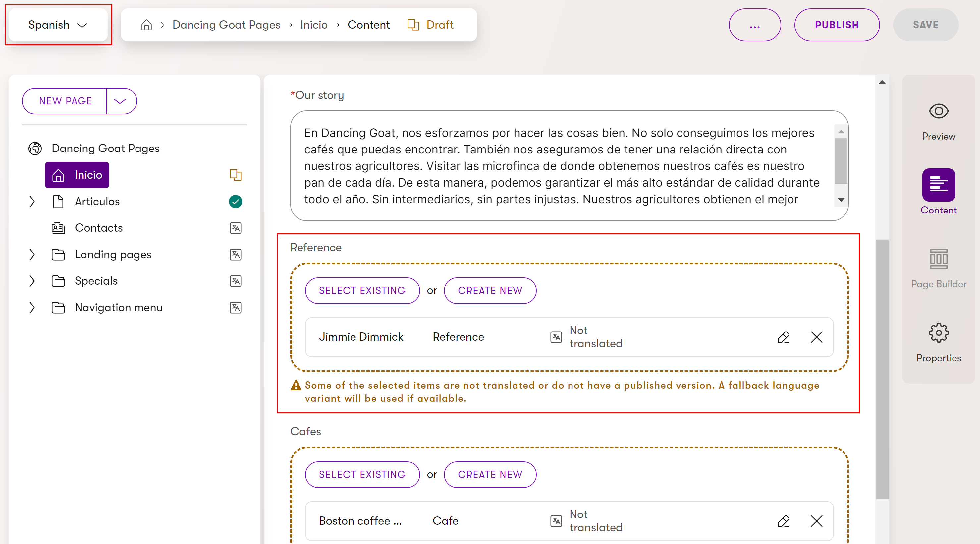Edit the Jimmie Dimmick reference item
Image resolution: width=980 pixels, height=544 pixels.
[x=783, y=337]
